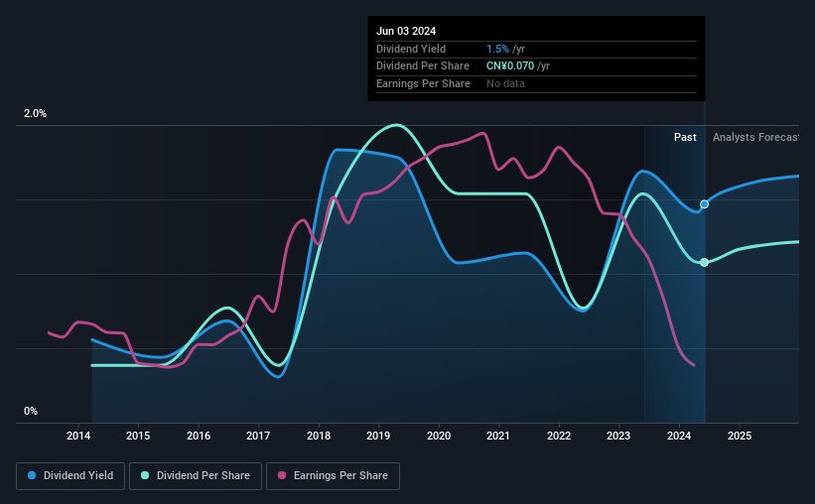Click the 2019 x-axis label
This screenshot has height=504, width=815.
click(x=378, y=436)
